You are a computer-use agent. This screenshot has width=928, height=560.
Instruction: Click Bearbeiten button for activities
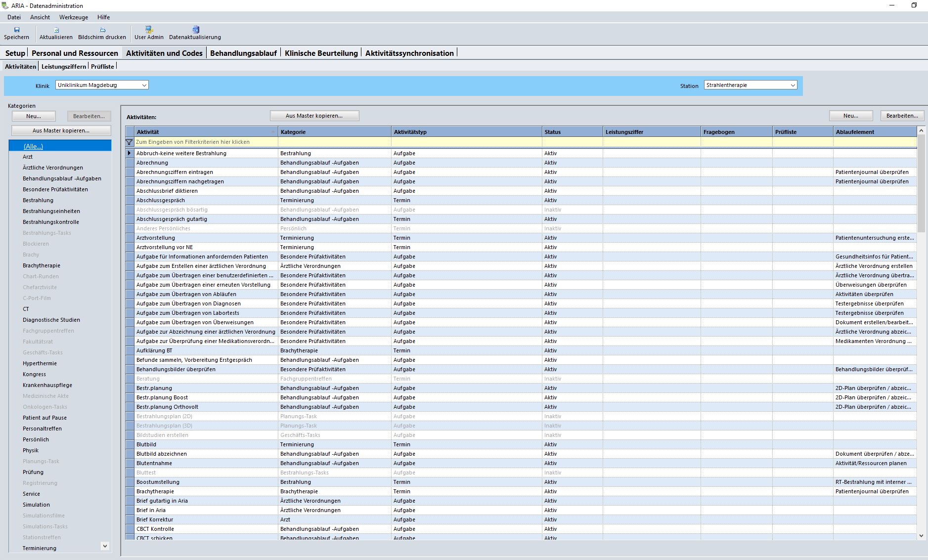(x=901, y=116)
